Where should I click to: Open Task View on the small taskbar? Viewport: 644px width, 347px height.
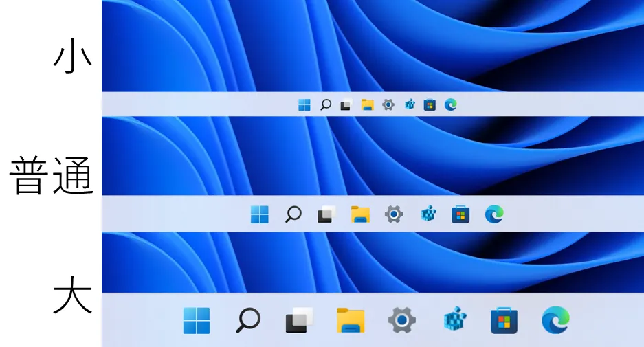coord(346,104)
